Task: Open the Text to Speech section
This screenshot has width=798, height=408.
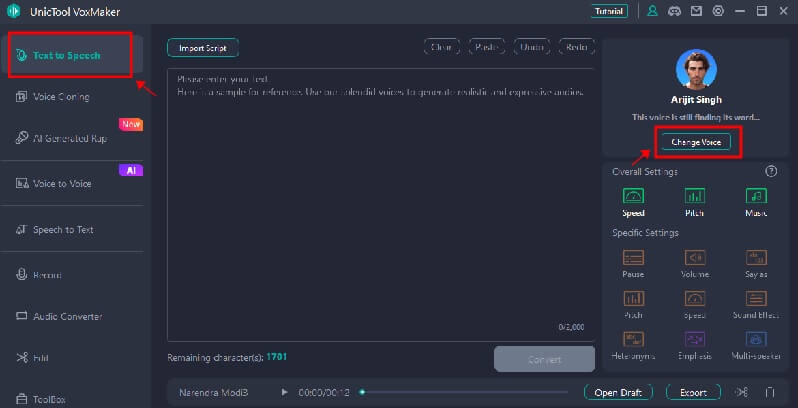Action: pyautogui.click(x=72, y=55)
